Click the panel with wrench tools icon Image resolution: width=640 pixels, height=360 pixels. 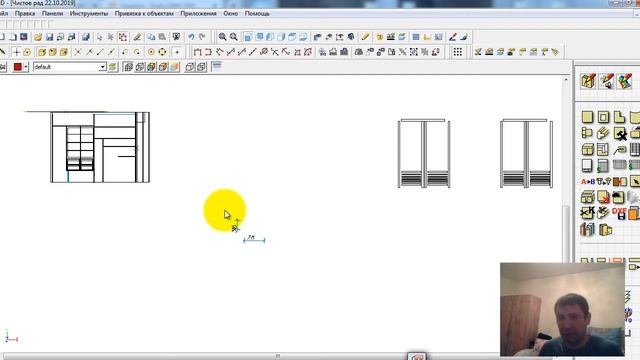620,133
